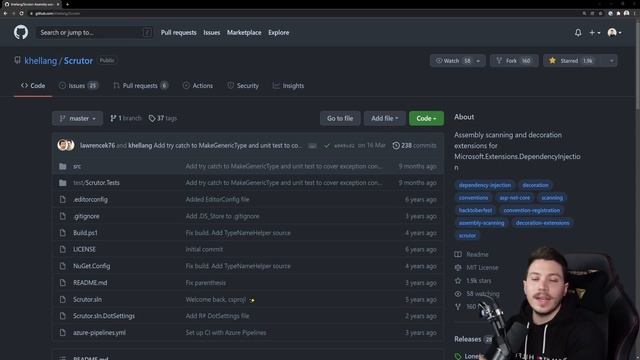Viewport: 640px width, 360px height.
Task: Click the commit status check mark
Action: tap(327, 146)
